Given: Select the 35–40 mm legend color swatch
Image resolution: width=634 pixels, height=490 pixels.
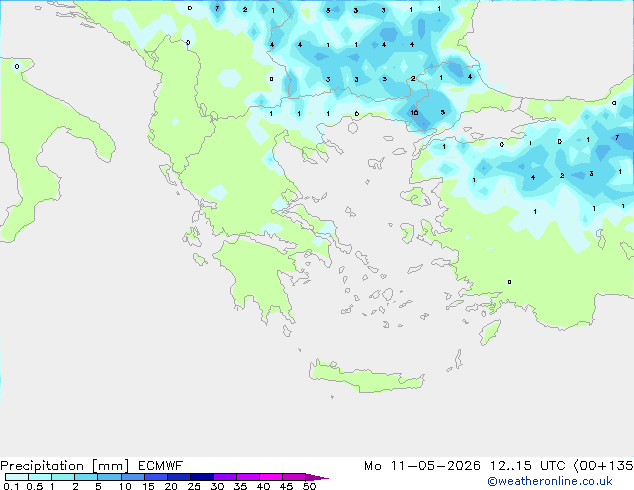Looking at the screenshot, I should point(248,477).
